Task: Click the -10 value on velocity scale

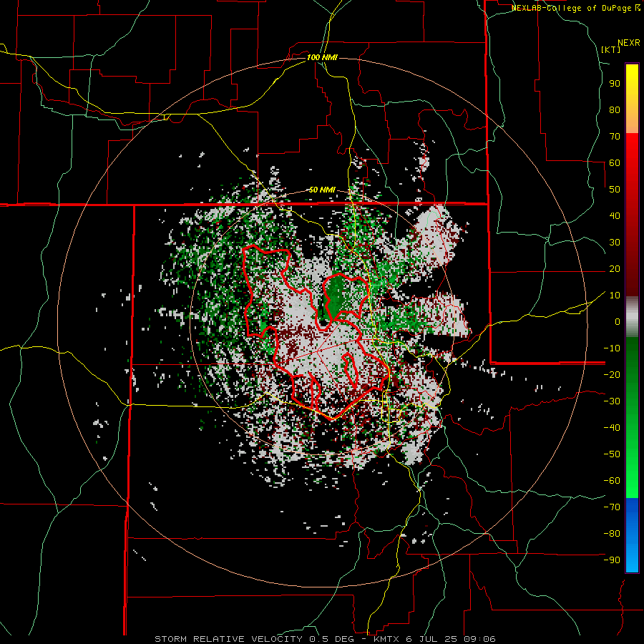Action: [x=612, y=348]
